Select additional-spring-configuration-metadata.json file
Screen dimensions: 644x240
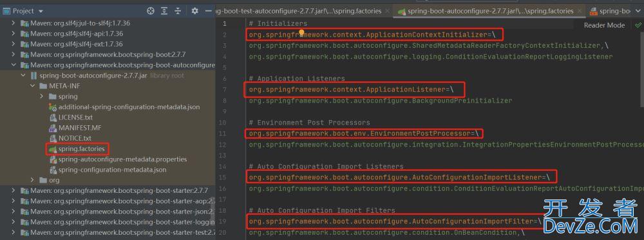pyautogui.click(x=129, y=107)
